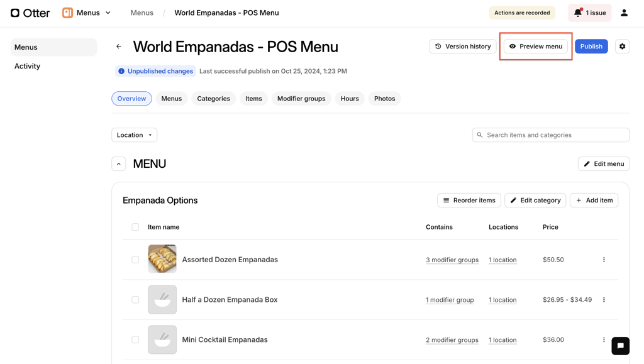Switch to the Overview tab

(131, 99)
